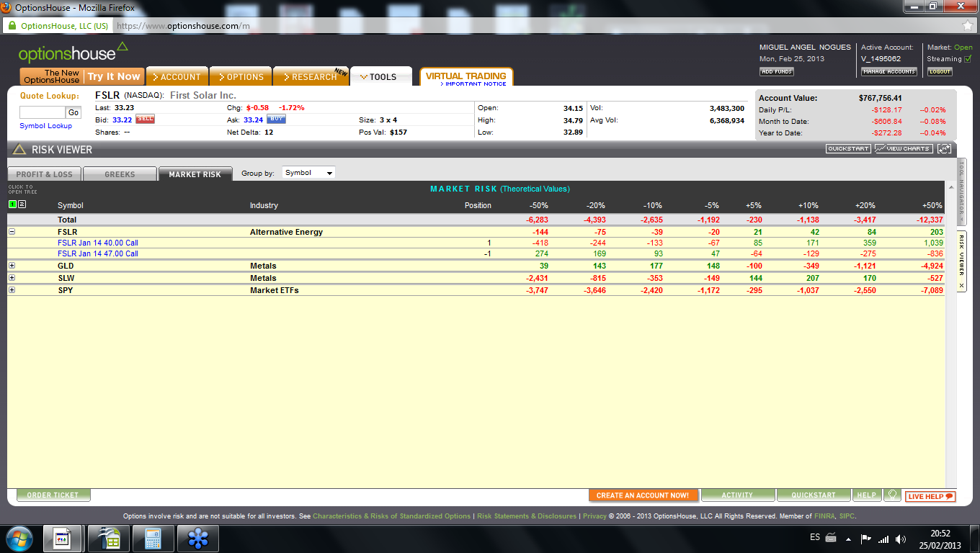Open the spreadsheet app in the taskbar
980x553 pixels.
pos(109,539)
